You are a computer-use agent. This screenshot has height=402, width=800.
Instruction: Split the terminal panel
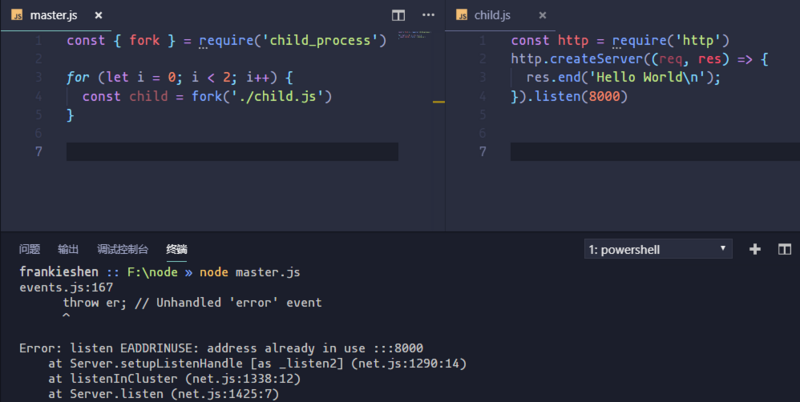785,249
